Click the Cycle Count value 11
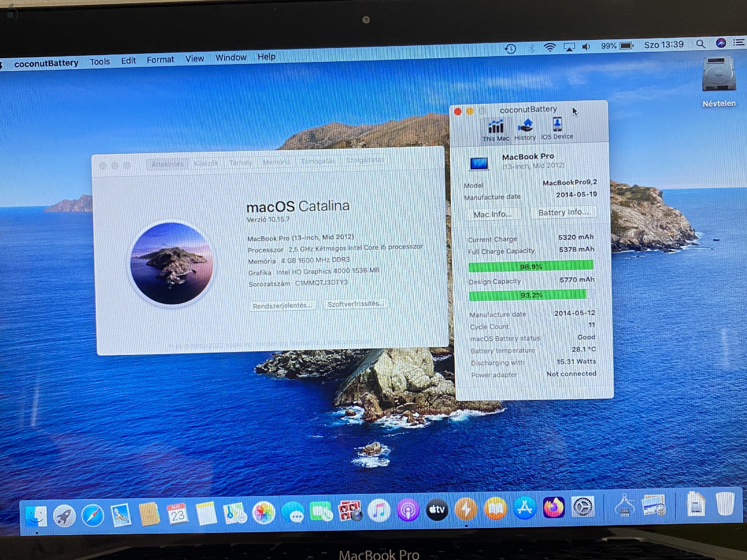This screenshot has height=560, width=747. pyautogui.click(x=592, y=325)
